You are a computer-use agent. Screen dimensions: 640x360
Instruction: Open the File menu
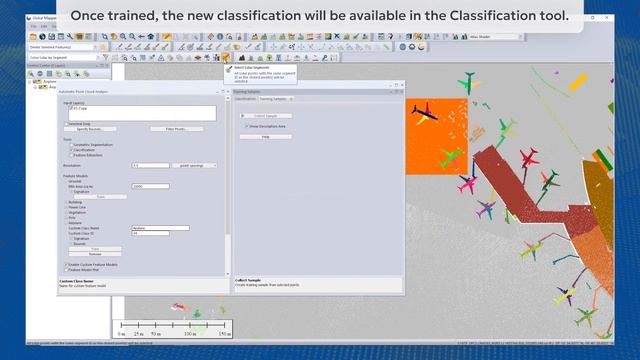pyautogui.click(x=33, y=27)
